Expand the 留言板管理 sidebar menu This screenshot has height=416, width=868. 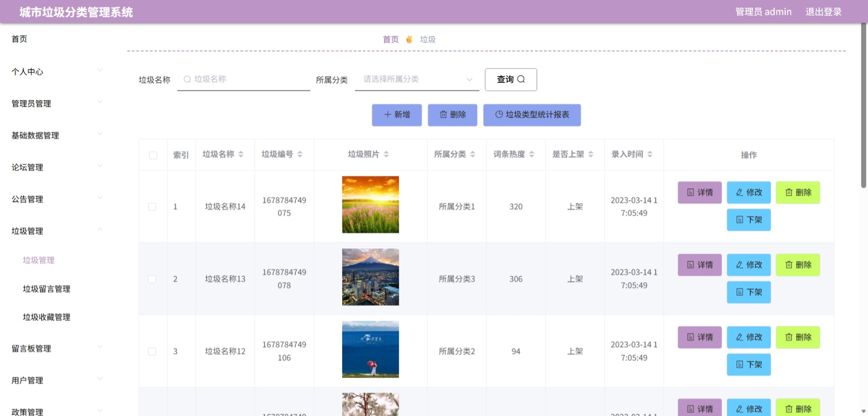(57, 348)
